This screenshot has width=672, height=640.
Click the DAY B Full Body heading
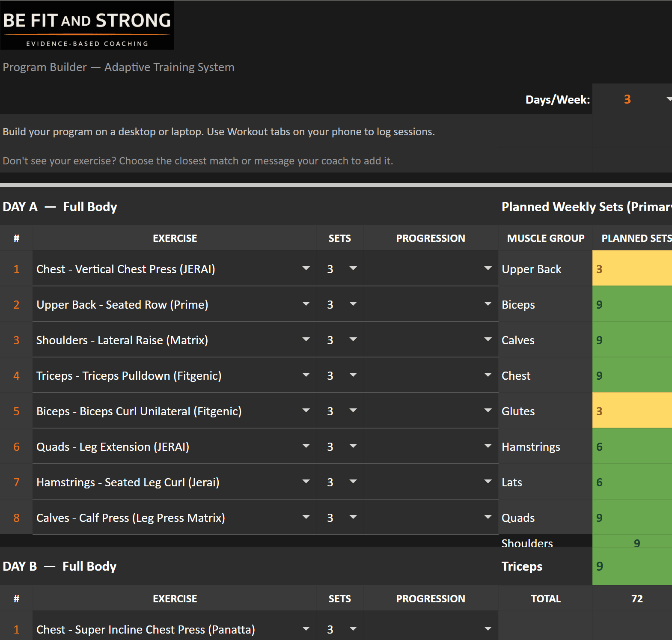pos(59,566)
